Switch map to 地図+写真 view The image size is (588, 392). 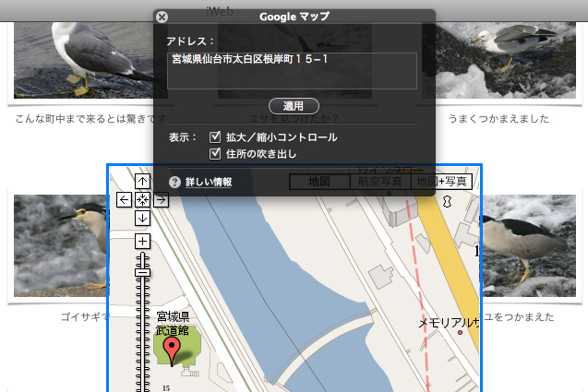coord(441,182)
